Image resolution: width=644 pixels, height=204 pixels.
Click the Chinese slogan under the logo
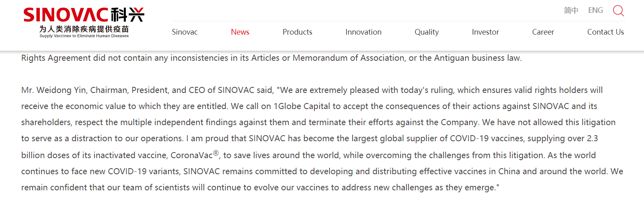pos(84,29)
